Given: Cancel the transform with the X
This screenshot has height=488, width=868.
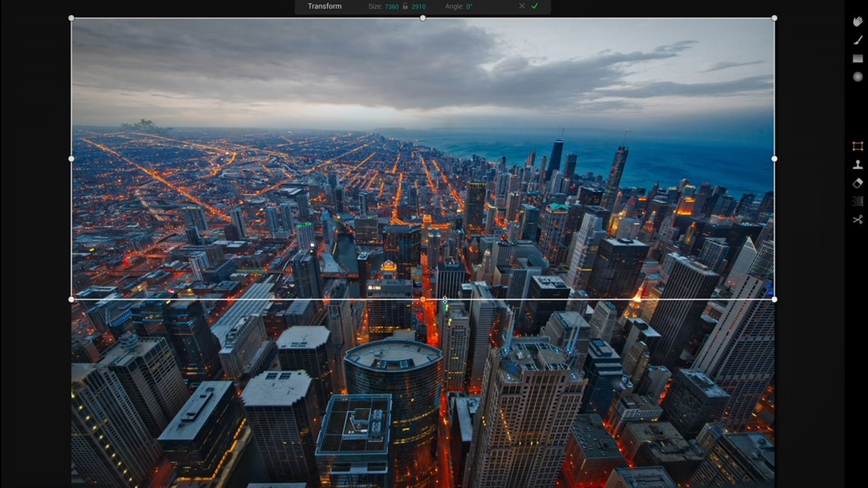Looking at the screenshot, I should [x=522, y=6].
